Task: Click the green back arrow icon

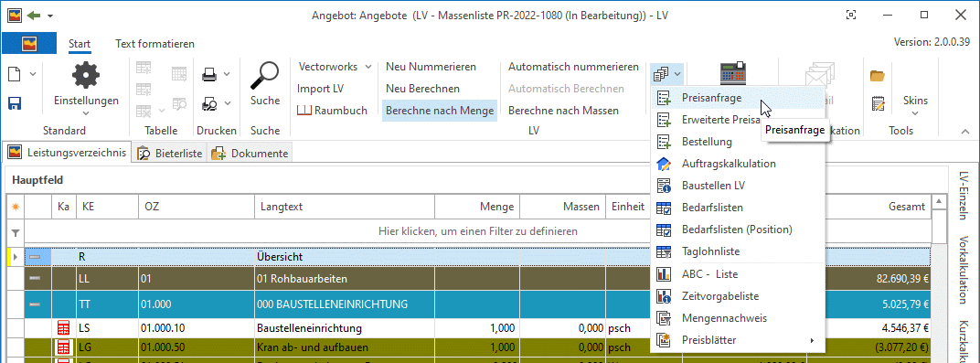Action: click(34, 15)
